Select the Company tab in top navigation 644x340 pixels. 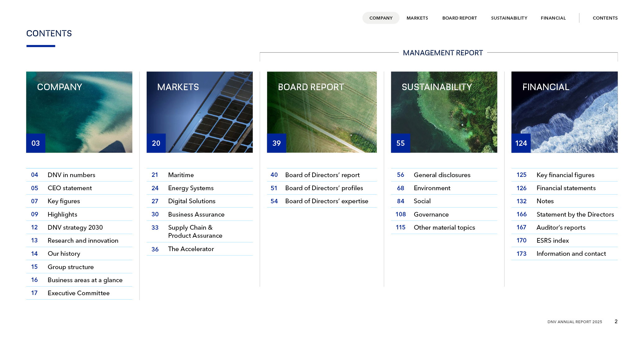pyautogui.click(x=381, y=18)
